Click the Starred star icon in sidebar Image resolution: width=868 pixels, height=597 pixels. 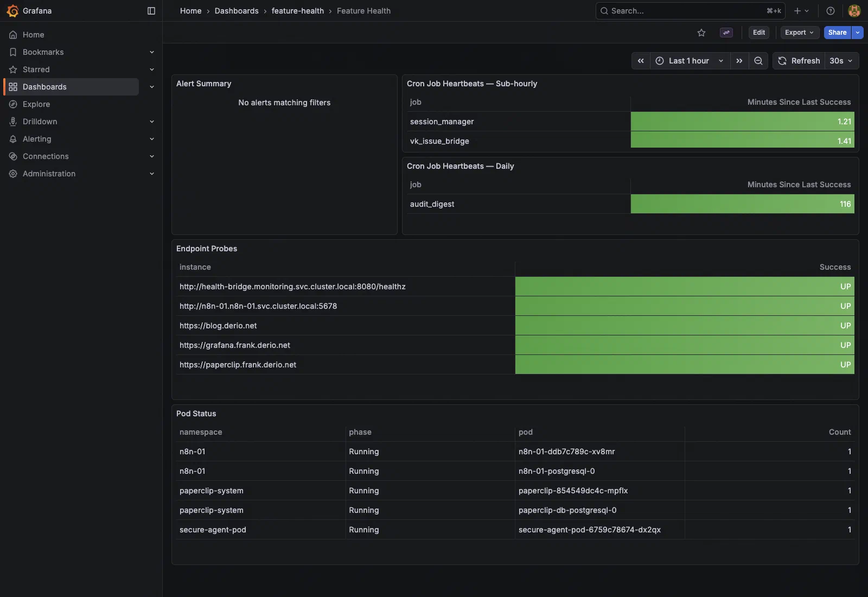pos(13,69)
